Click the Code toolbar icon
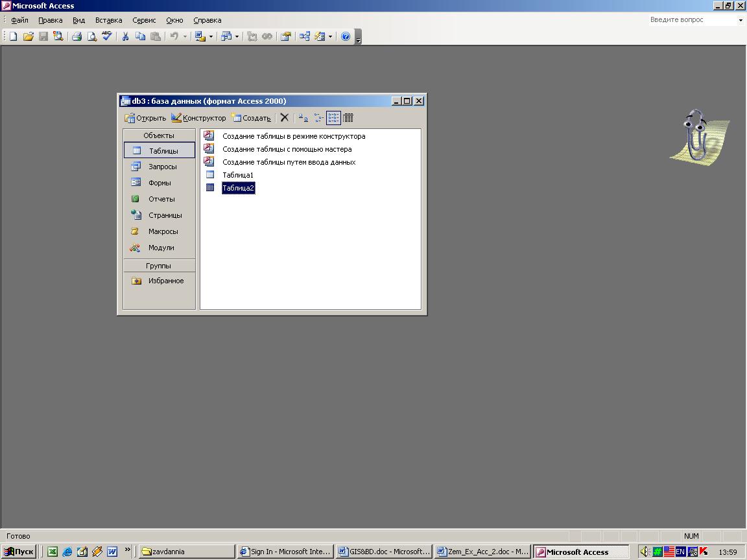This screenshot has width=747, height=560. [x=252, y=36]
